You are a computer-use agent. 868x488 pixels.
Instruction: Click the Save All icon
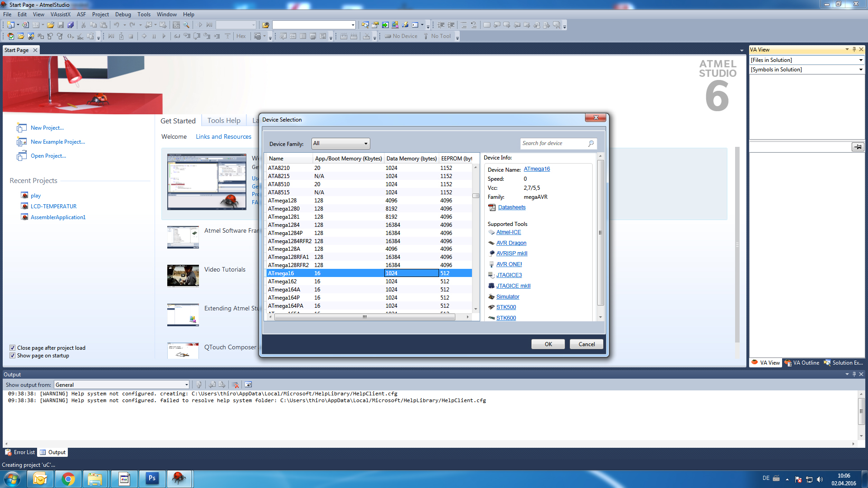click(71, 25)
